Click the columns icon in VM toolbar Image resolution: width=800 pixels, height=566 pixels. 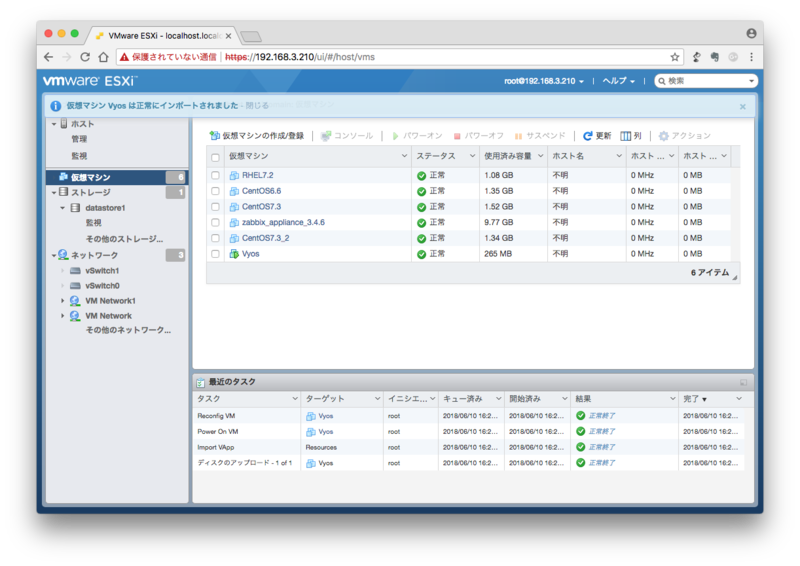pos(626,136)
